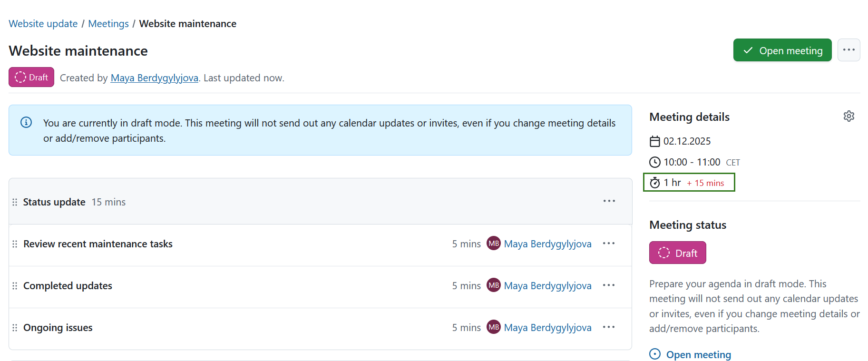The width and height of the screenshot is (868, 361).
Task: Click the drag handle beside Status update
Action: click(x=15, y=202)
